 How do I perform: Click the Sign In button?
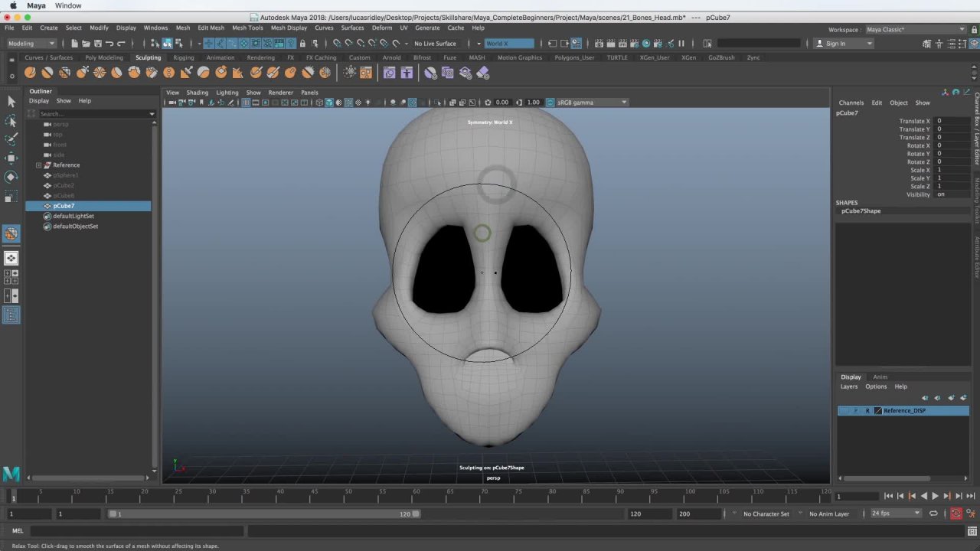tap(842, 44)
